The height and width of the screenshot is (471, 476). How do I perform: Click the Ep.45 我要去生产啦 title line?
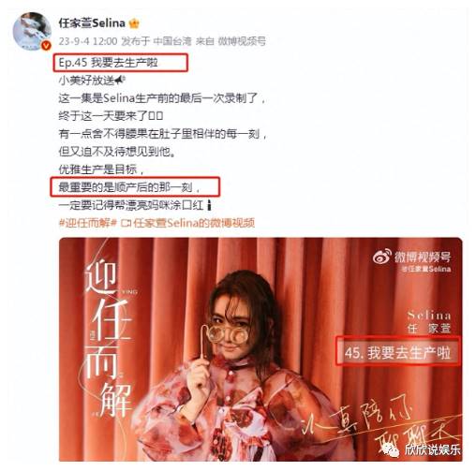[108, 63]
